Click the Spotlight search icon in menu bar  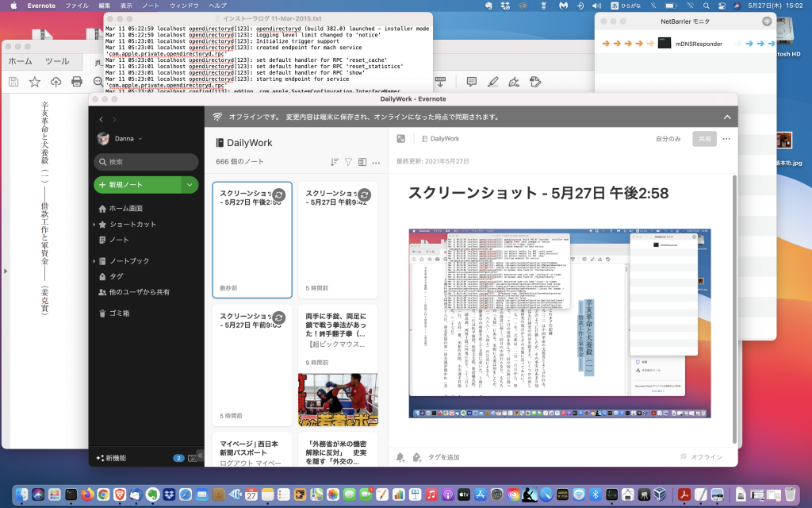[706, 6]
